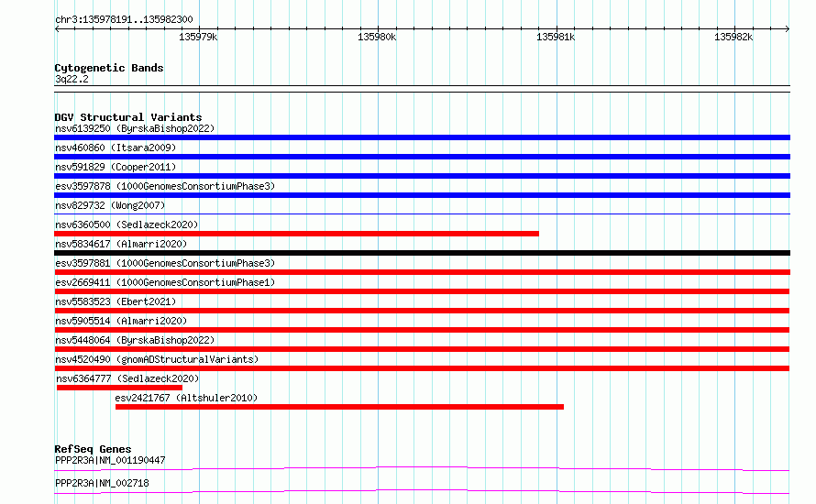Open the nsv591829 (Cooper2011) variant
This screenshot has width=816, height=504.
116,167
